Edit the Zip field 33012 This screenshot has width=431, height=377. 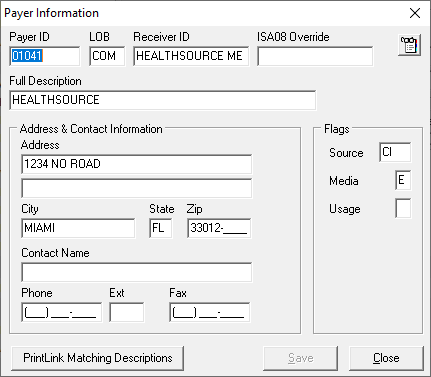tap(219, 228)
